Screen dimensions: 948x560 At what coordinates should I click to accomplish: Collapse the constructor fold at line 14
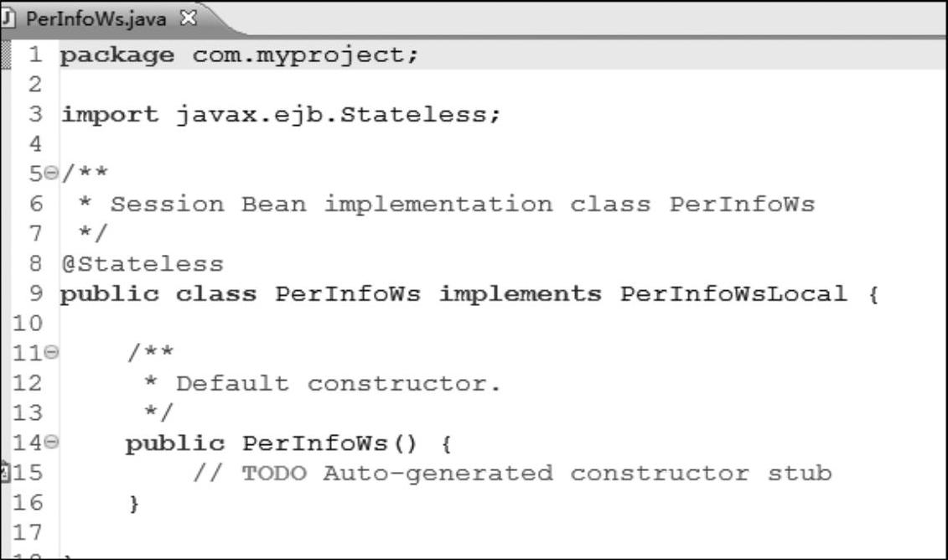coord(51,442)
